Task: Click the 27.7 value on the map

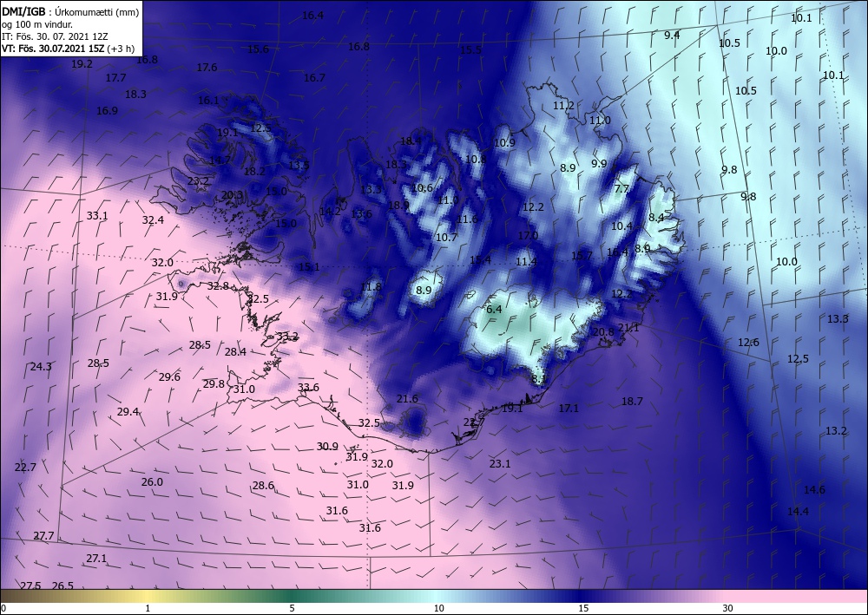Action: (x=43, y=536)
